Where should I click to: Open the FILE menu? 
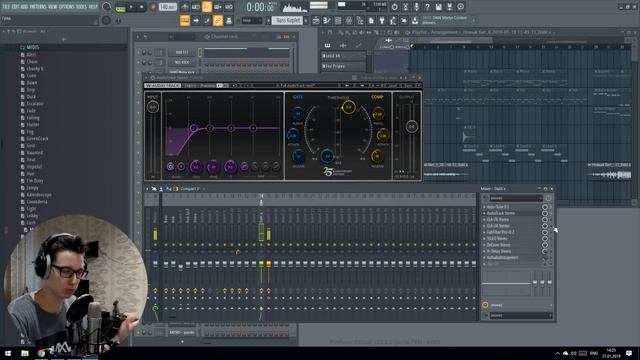[6, 7]
